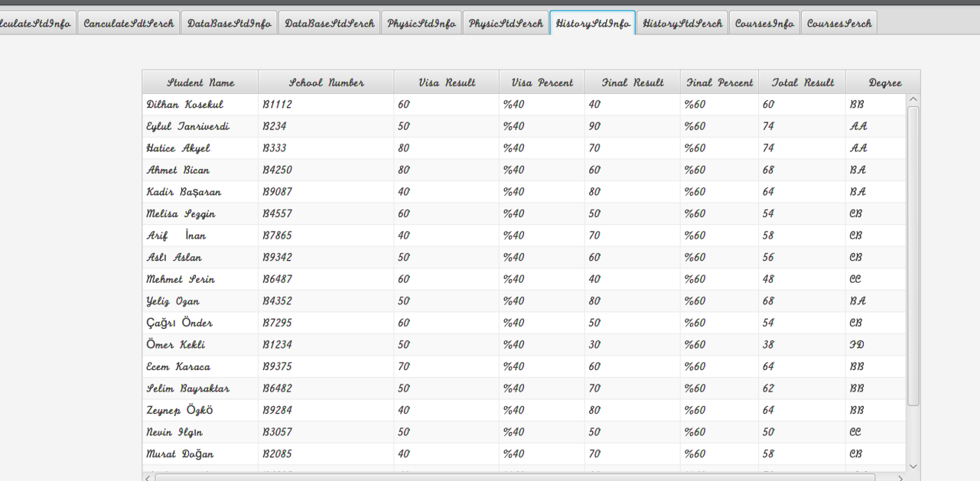Viewport: 980px width, 481px height.
Task: Select student name Çağrı Önder
Action: coord(179,323)
